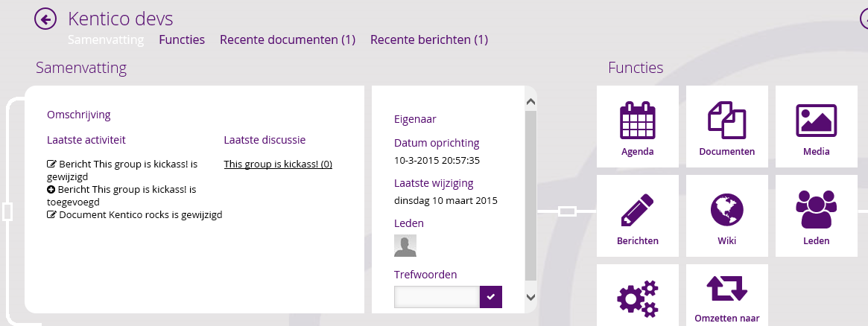Go back using the circled arrow icon
The image size is (868, 326).
(x=45, y=19)
